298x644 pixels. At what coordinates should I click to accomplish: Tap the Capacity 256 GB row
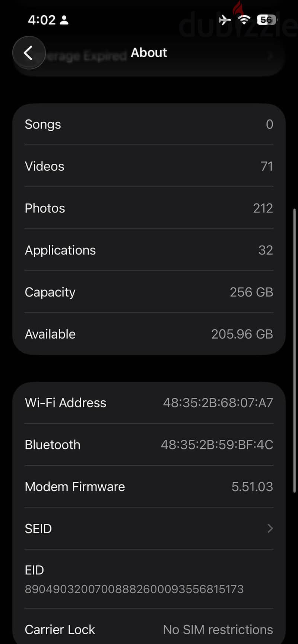[x=149, y=292]
